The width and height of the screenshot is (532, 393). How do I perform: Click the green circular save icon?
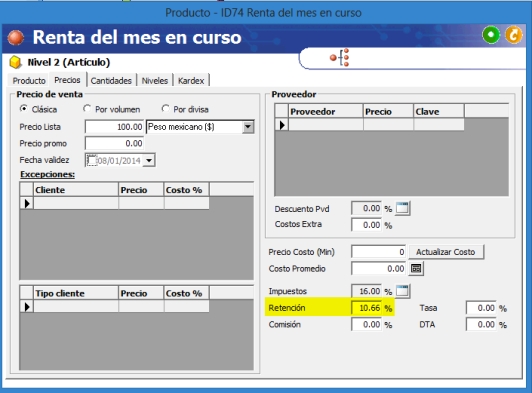(491, 35)
